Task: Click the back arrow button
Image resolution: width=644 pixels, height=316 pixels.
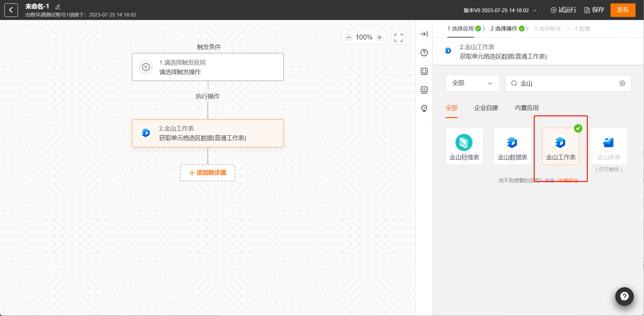Action: (11, 10)
